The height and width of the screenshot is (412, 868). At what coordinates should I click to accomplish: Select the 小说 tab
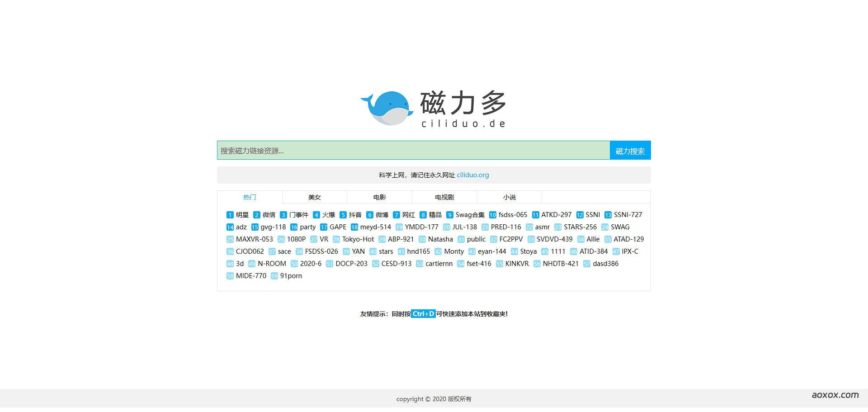(x=509, y=197)
